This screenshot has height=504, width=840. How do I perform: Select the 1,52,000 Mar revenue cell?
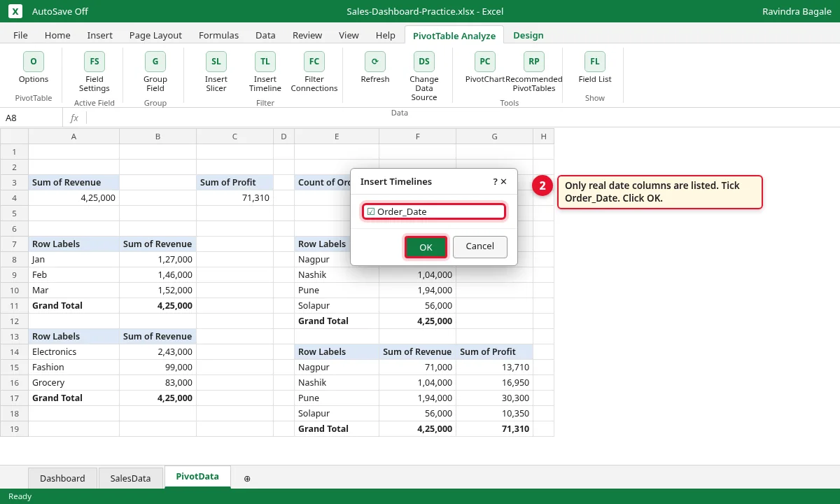click(158, 290)
